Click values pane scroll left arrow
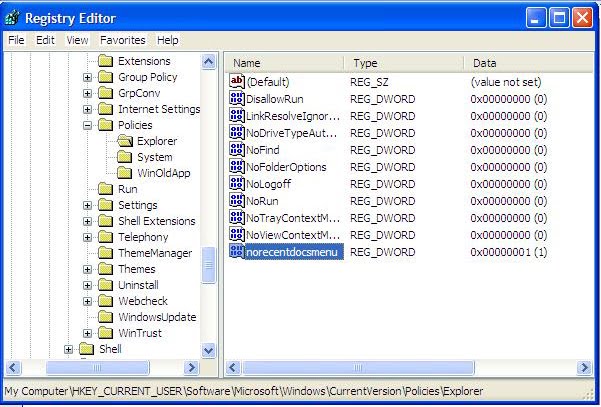 pyautogui.click(x=233, y=368)
